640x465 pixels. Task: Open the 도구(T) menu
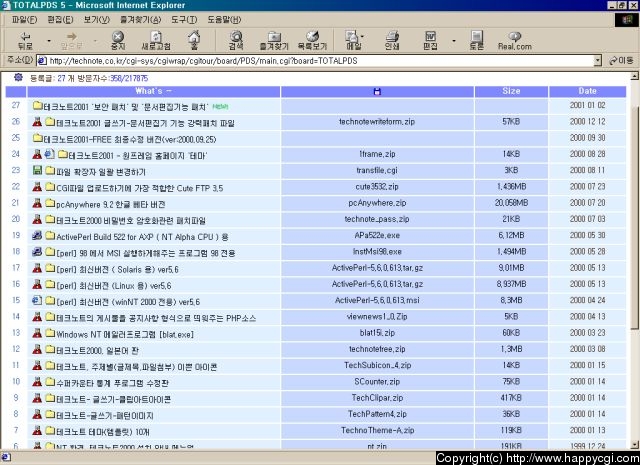click(x=184, y=20)
